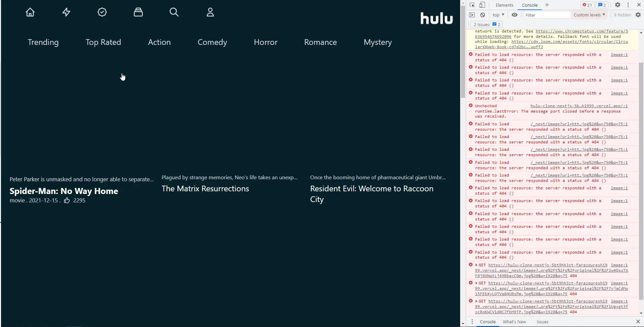
Task: Close the bottom DevTools drawer
Action: click(x=638, y=322)
